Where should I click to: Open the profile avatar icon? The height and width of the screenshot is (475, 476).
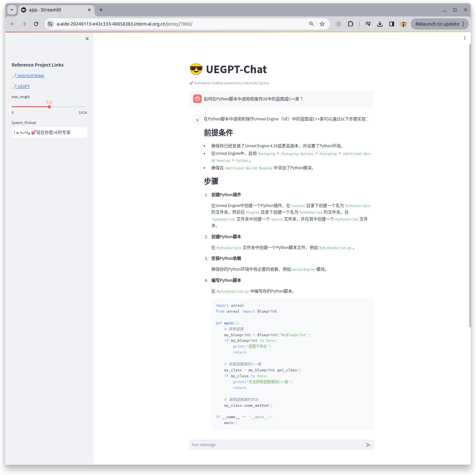coord(404,24)
